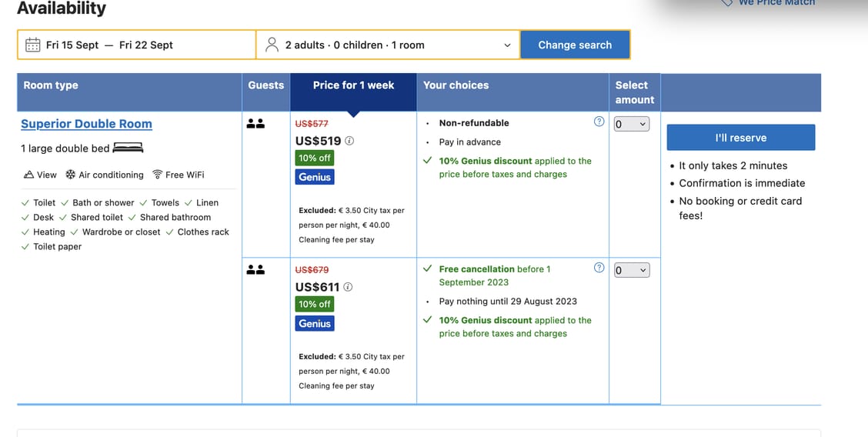Open room amount dropdown for US$611 offer
The width and height of the screenshot is (868, 437).
(x=632, y=270)
